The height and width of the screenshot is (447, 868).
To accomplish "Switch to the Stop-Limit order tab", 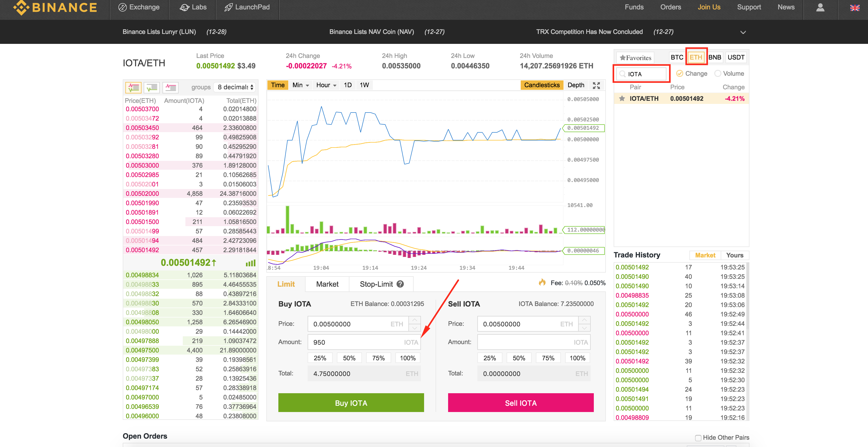I will point(381,284).
